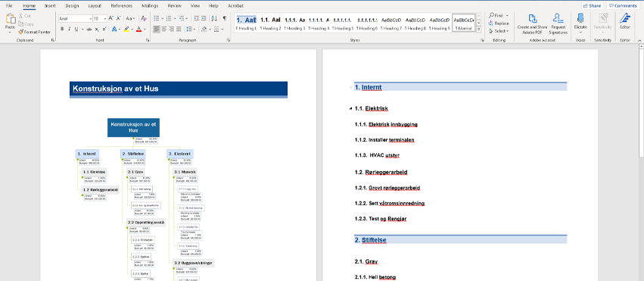The image size is (644, 281).
Task: Click the Paste clipboard icon
Action: [x=10, y=18]
